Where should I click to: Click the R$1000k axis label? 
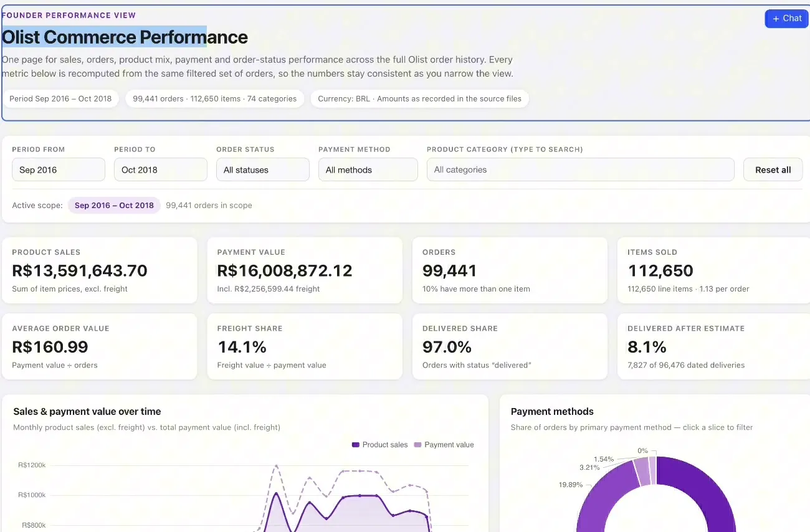point(32,495)
